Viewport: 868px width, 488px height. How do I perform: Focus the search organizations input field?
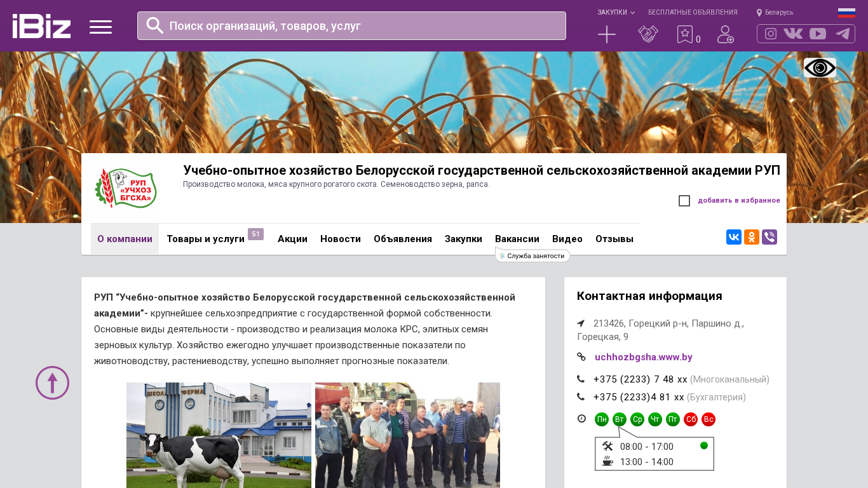tap(351, 25)
